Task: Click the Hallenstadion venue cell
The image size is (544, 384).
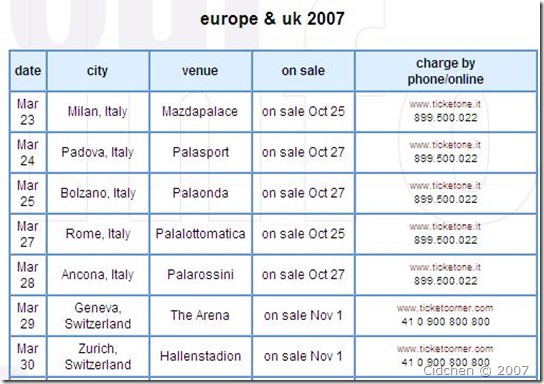Action: [200, 356]
